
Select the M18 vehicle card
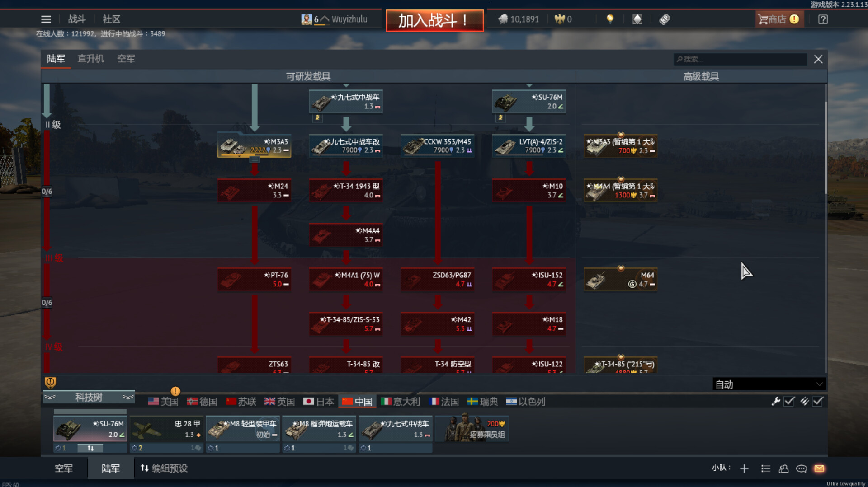529,324
